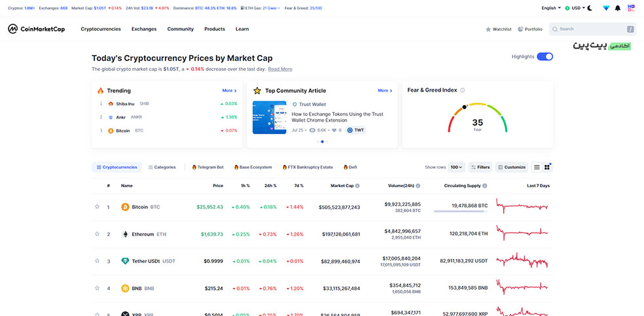Click Market Cap info icon
644x316 pixels.
(x=357, y=186)
